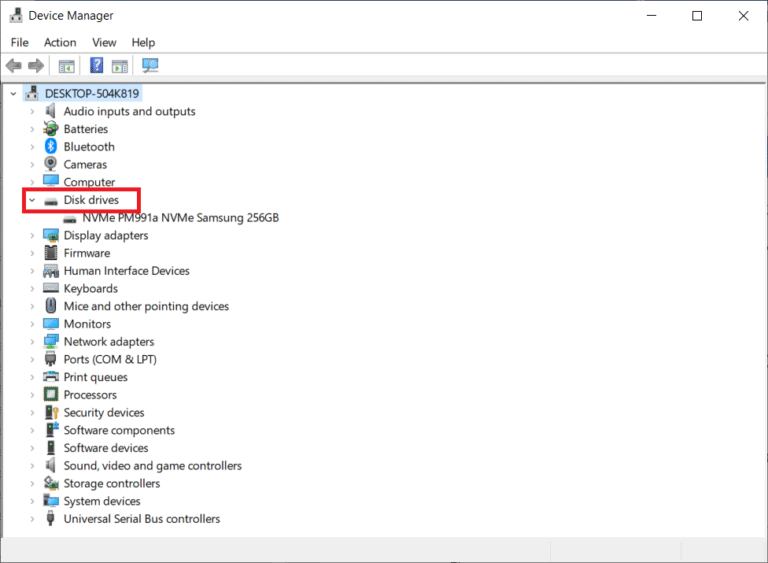Click the Security devices key icon
This screenshot has height=563, width=768.
click(x=51, y=412)
